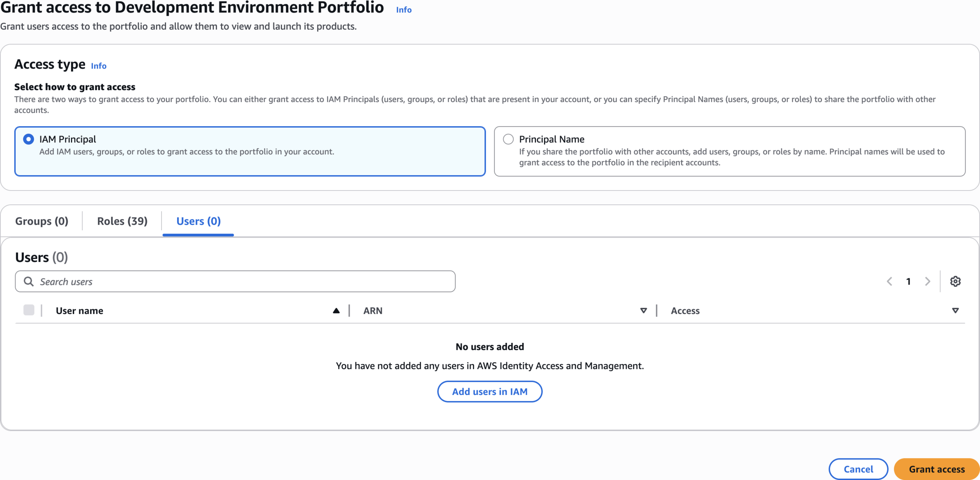980x480 pixels.
Task: Go to next page chevron
Action: pyautogui.click(x=927, y=281)
